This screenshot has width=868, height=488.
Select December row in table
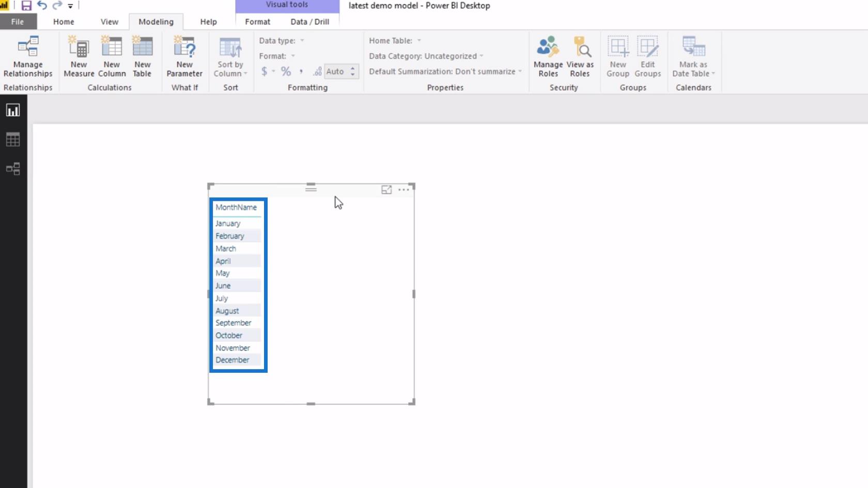(x=238, y=360)
